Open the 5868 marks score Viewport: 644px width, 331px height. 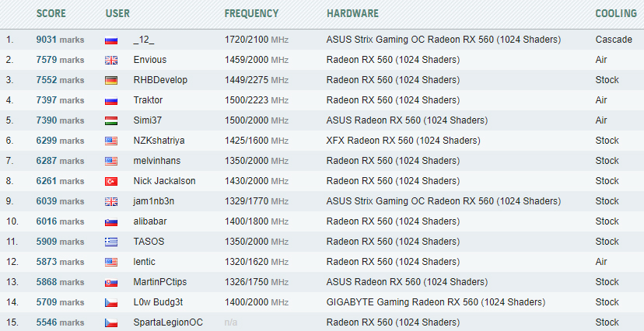tap(60, 282)
